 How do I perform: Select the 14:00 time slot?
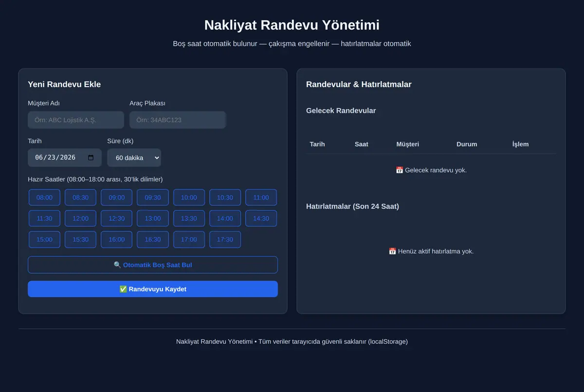pos(225,218)
